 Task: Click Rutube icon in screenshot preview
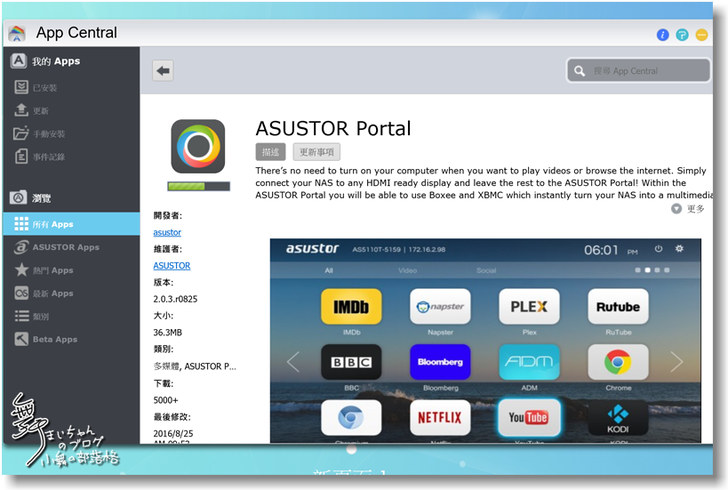pos(618,307)
